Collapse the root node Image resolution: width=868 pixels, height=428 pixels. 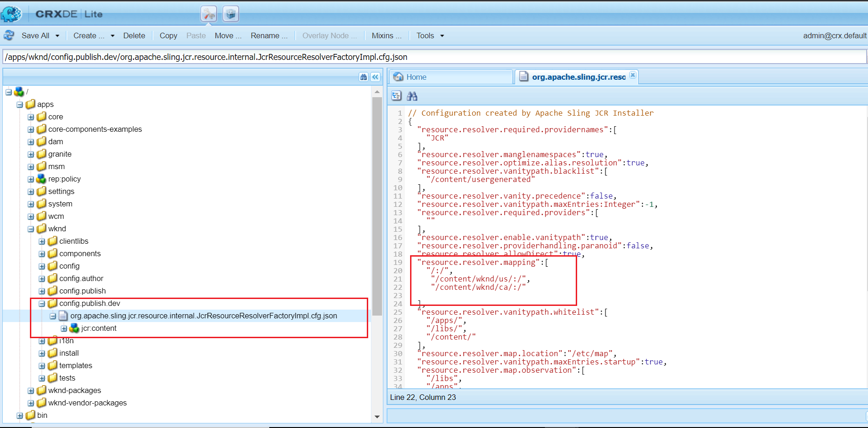click(x=9, y=92)
